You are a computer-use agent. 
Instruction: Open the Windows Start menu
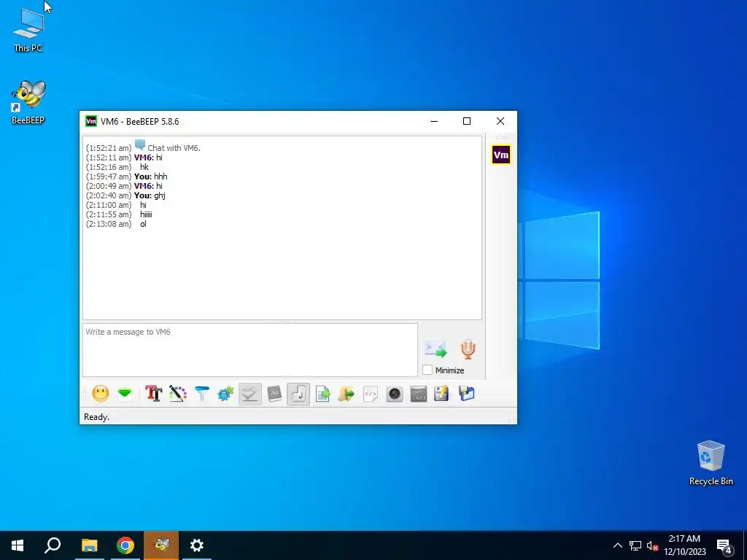coord(18,545)
